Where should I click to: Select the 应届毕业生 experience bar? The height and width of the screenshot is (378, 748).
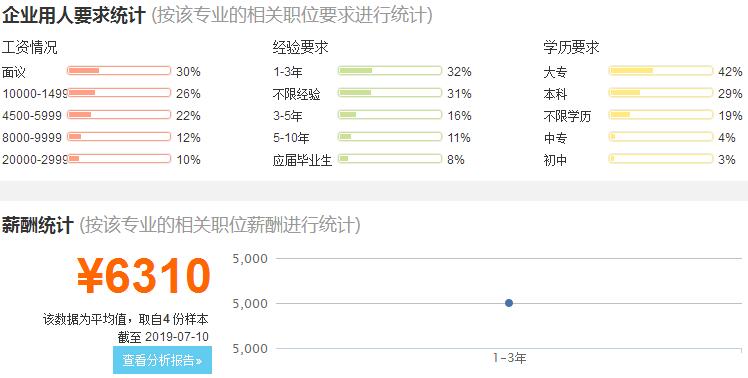click(x=390, y=158)
